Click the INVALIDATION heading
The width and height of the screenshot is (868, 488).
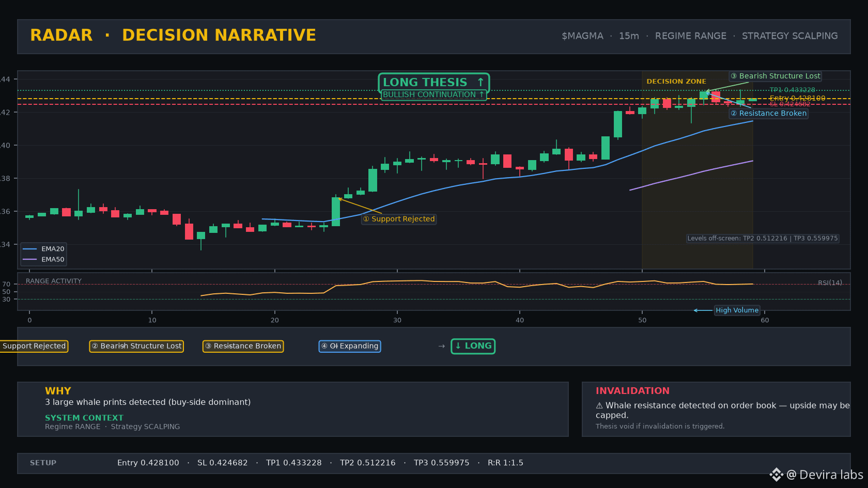[632, 391]
